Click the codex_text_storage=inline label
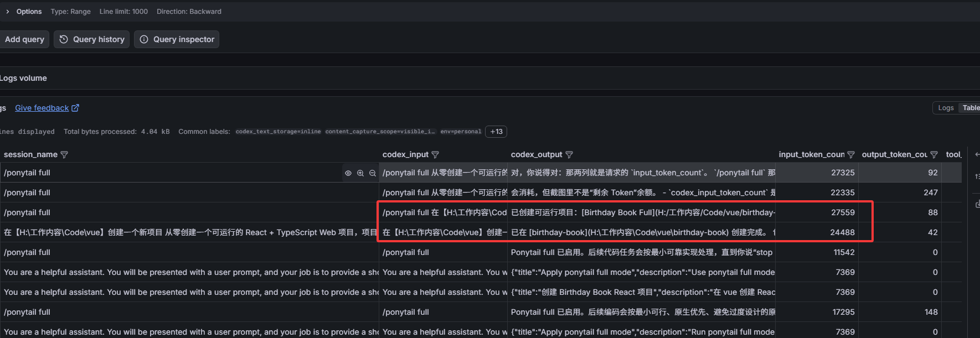Image resolution: width=980 pixels, height=338 pixels. (278, 132)
